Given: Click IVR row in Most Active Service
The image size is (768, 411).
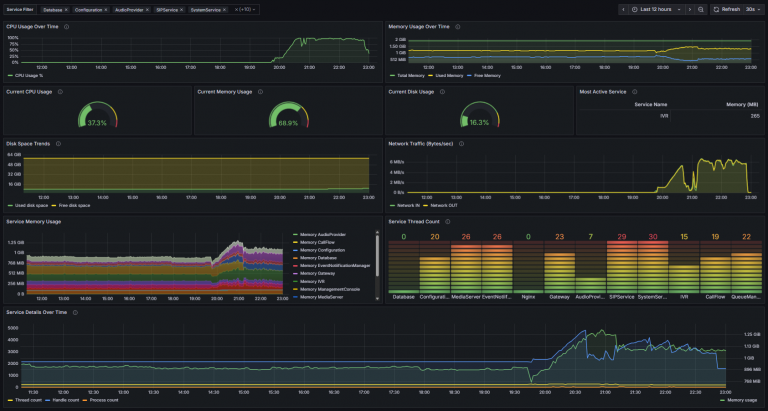Looking at the screenshot, I should point(670,116).
